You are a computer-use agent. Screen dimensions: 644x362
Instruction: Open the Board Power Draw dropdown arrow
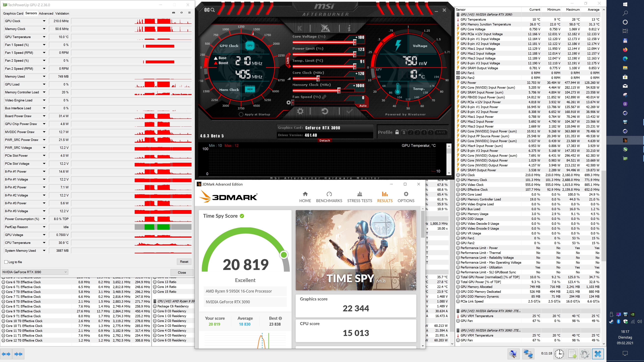(x=44, y=116)
